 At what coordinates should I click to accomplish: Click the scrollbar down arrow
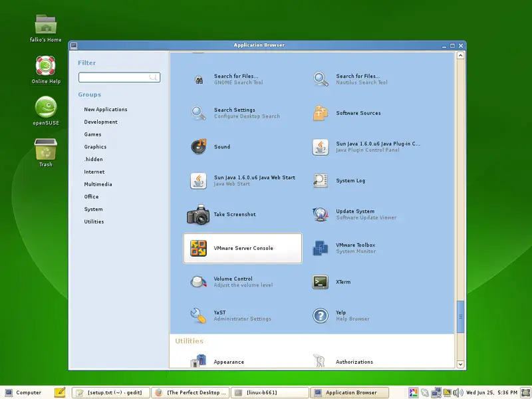[460, 364]
